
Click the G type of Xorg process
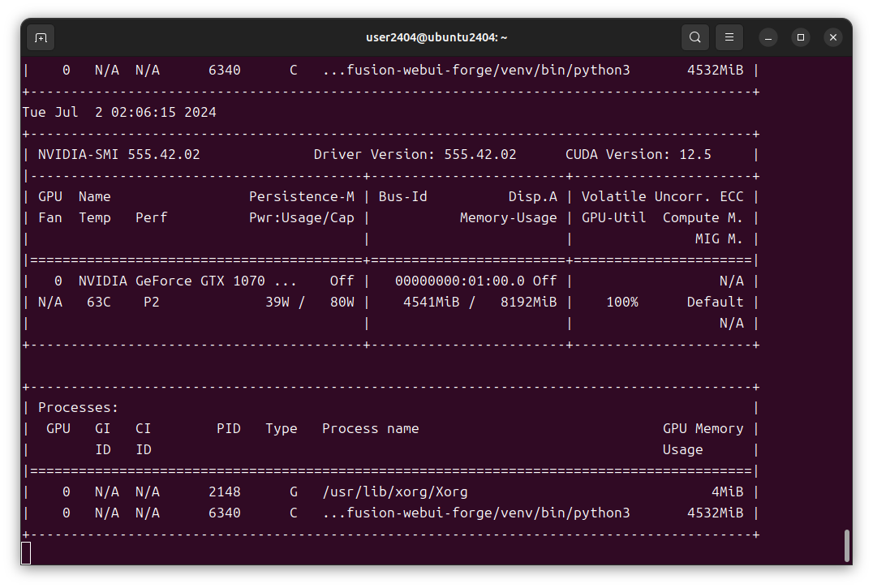click(x=294, y=492)
